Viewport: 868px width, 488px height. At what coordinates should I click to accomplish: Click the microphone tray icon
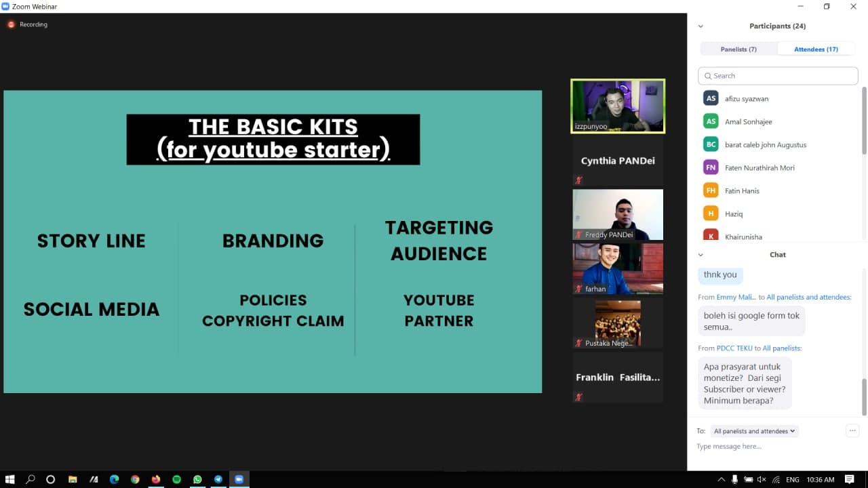click(x=734, y=479)
